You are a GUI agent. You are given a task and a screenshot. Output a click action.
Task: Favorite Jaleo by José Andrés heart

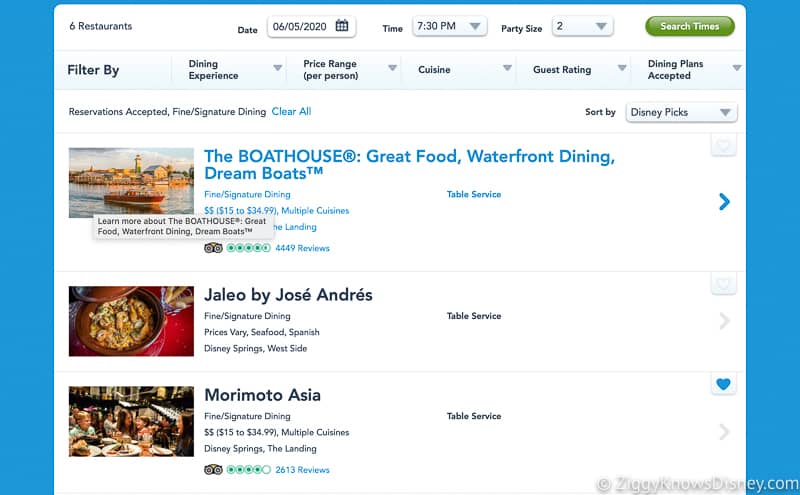[723, 284]
